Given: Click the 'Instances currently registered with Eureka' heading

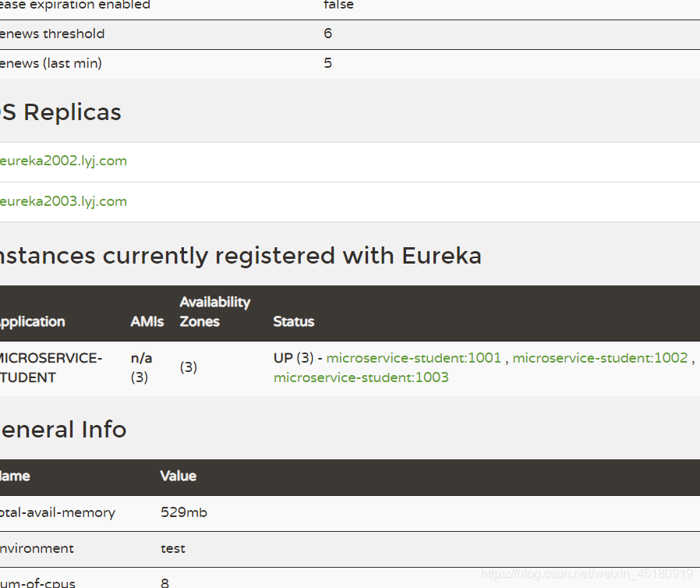Looking at the screenshot, I should point(241,256).
